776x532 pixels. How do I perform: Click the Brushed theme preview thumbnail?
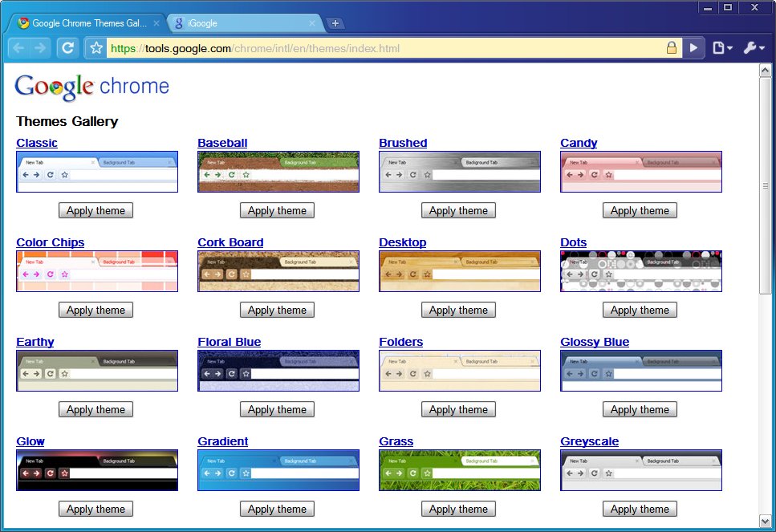point(460,172)
